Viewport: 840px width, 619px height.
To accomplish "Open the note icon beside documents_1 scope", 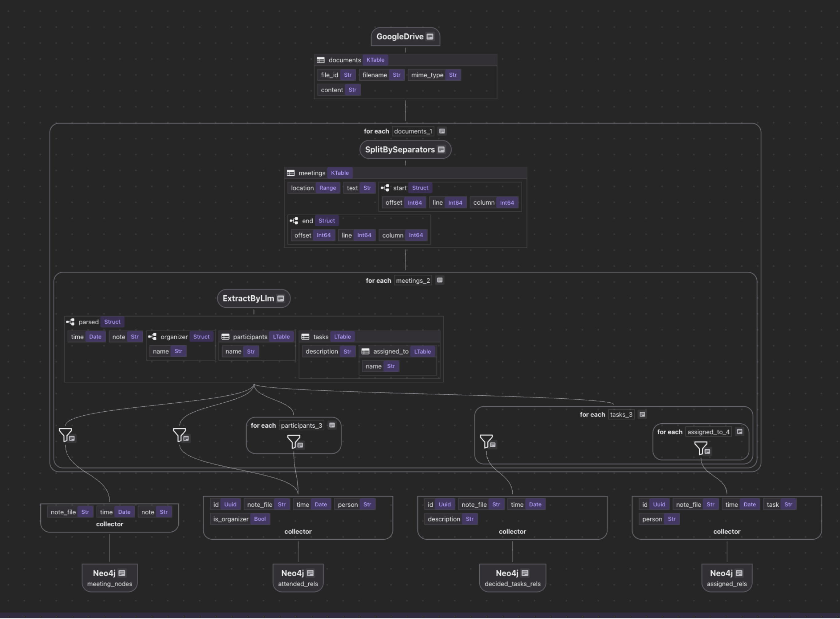I will click(442, 131).
